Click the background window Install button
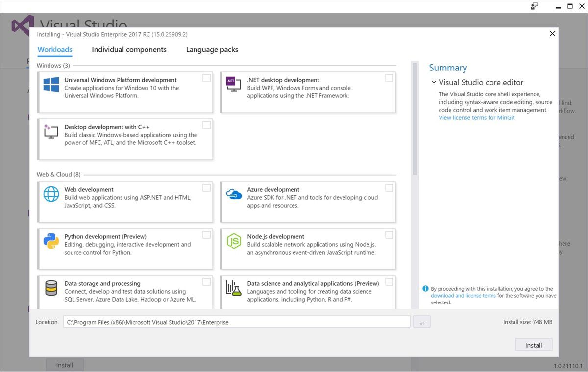 [x=65, y=365]
